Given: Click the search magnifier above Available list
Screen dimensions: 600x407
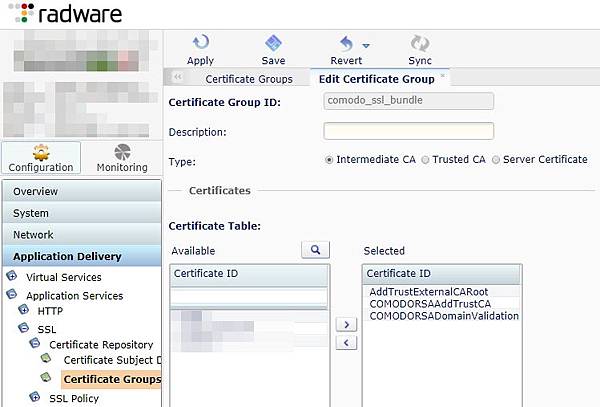Looking at the screenshot, I should [x=315, y=250].
